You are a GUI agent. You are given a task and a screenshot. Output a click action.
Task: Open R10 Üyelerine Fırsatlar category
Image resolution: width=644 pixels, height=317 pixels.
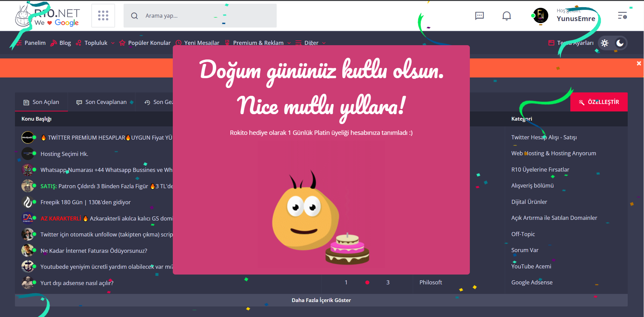[540, 170]
